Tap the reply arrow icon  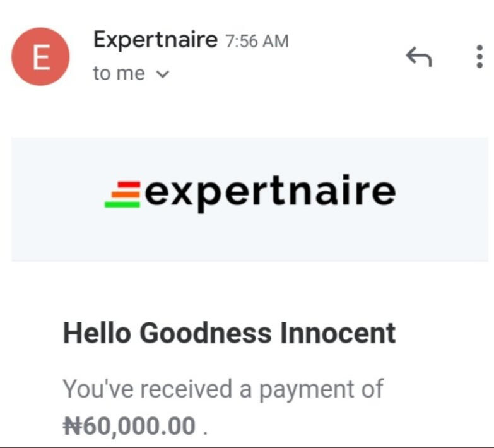418,58
